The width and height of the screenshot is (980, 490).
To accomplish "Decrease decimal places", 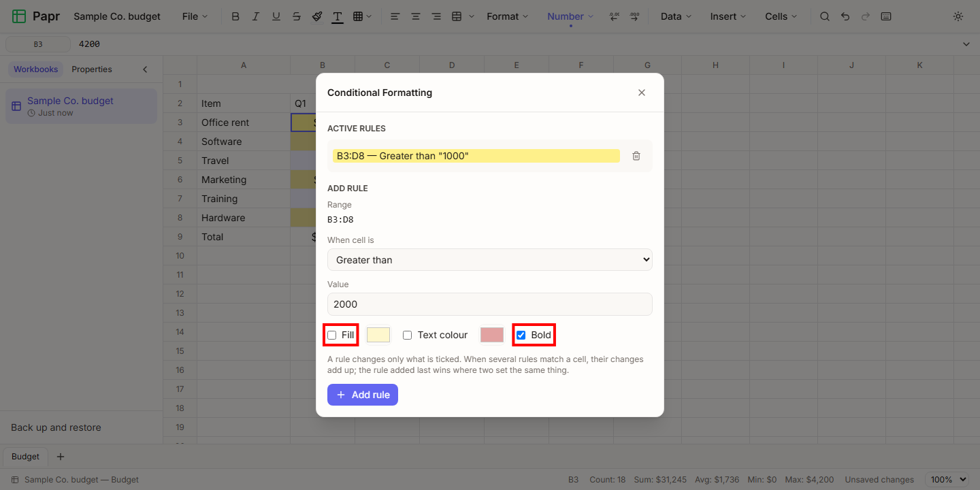I will (615, 16).
